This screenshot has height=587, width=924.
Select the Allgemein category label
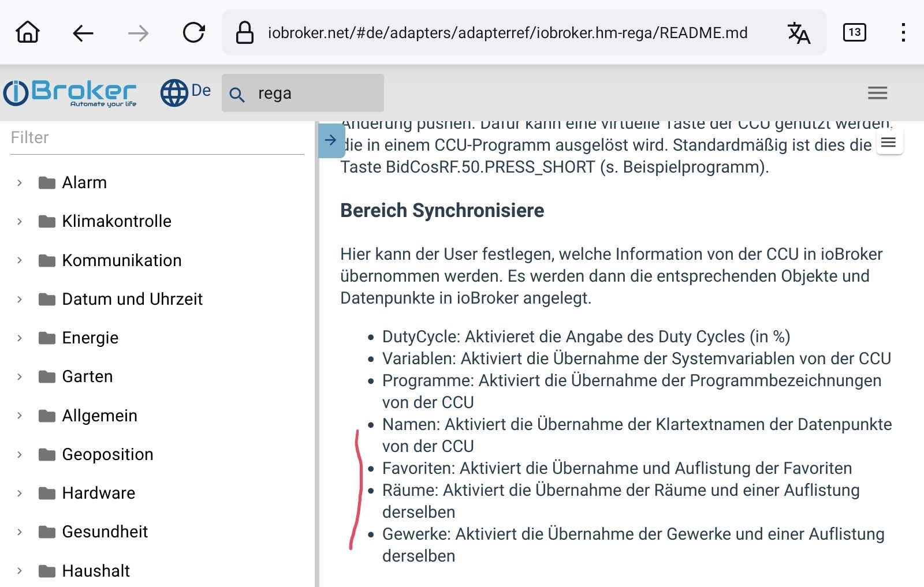(100, 416)
